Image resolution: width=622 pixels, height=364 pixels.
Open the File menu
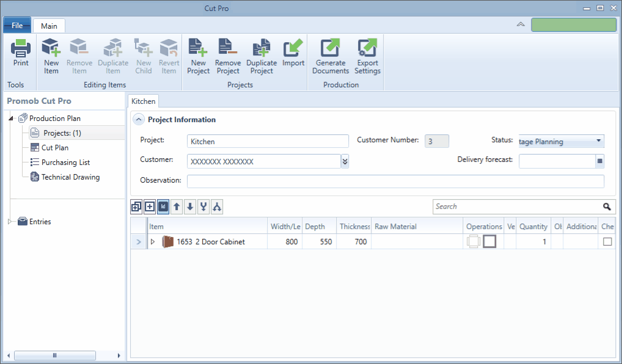tap(17, 26)
